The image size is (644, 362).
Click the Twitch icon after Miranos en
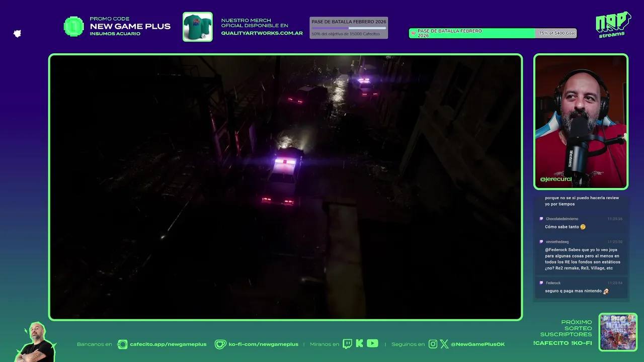coord(347,344)
